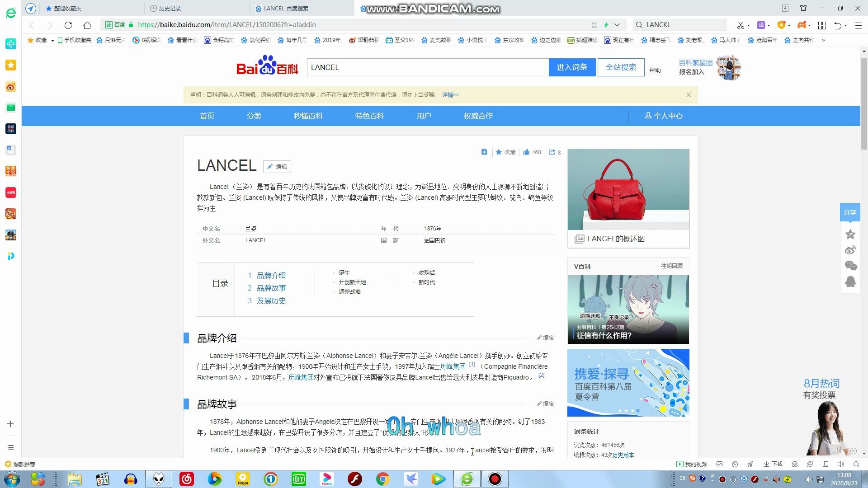Click the 全站搜索 button
The width and height of the screenshot is (868, 488).
pyautogui.click(x=621, y=67)
